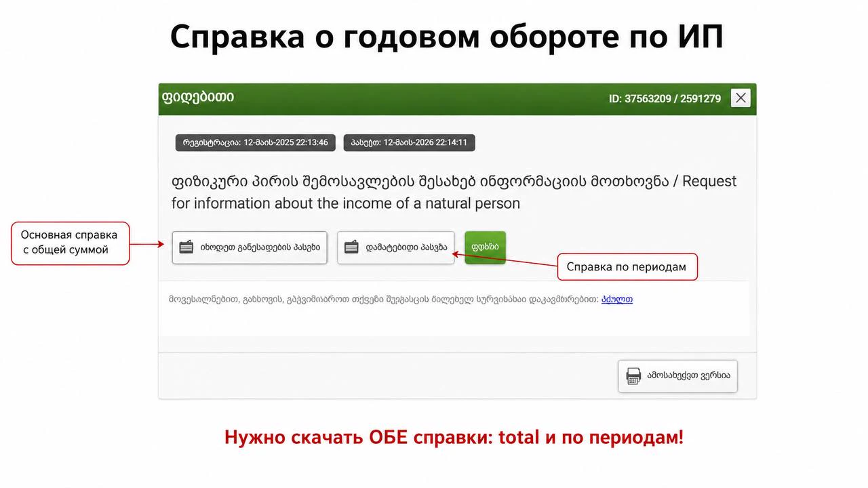
Task: Click the green button beside additional response
Action: coord(485,247)
